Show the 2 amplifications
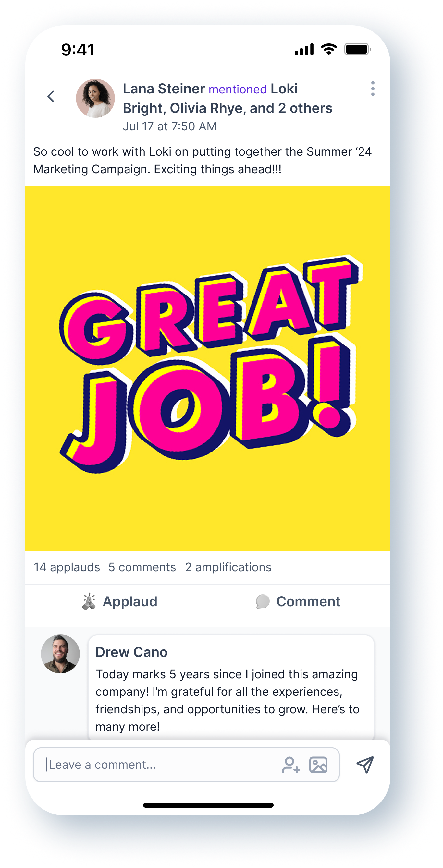Viewport: 443px width, 868px height. 228,567
